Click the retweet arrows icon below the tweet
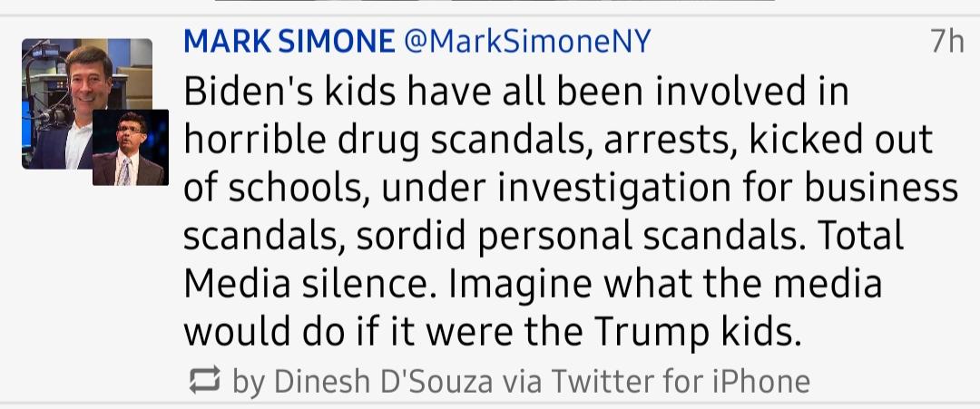The height and width of the screenshot is (409, 980). 204,380
